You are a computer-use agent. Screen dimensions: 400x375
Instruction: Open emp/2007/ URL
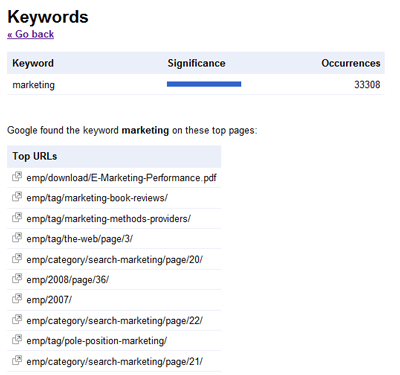49,300
